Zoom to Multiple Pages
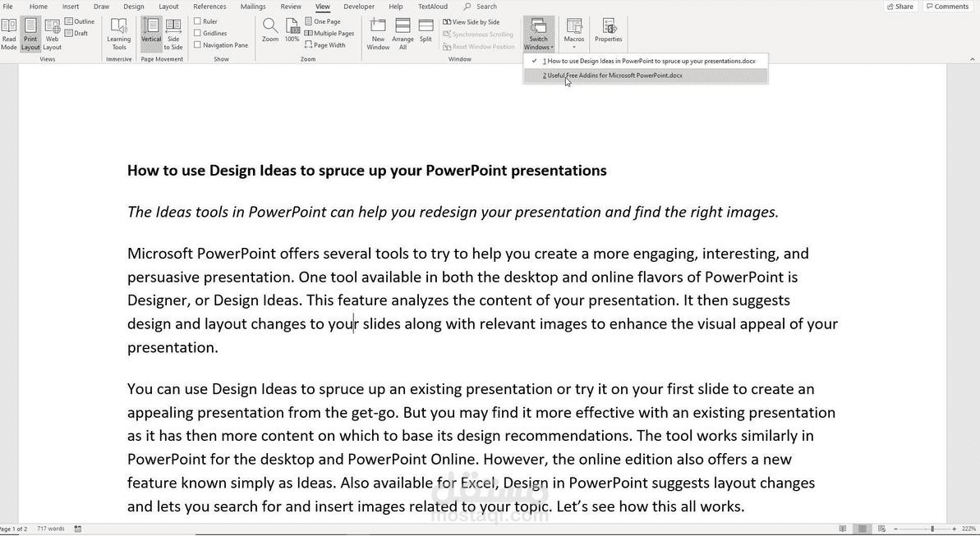 point(329,33)
